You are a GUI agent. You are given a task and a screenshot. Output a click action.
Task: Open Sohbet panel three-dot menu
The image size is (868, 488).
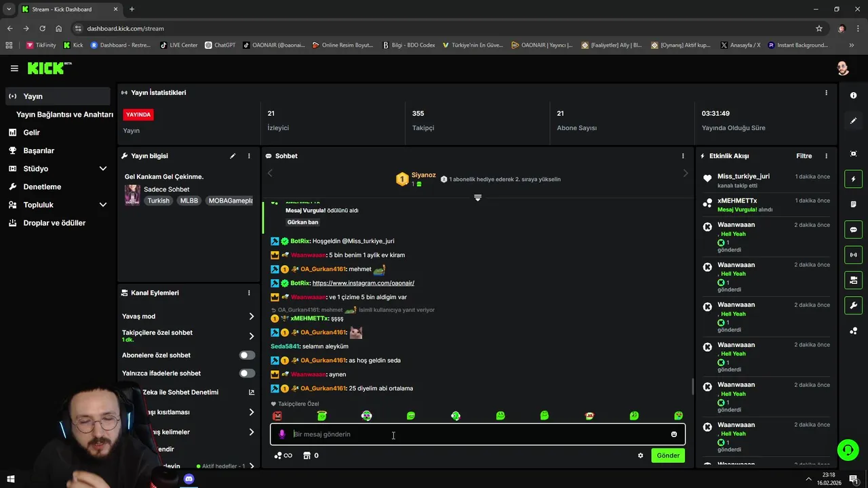[683, 156]
